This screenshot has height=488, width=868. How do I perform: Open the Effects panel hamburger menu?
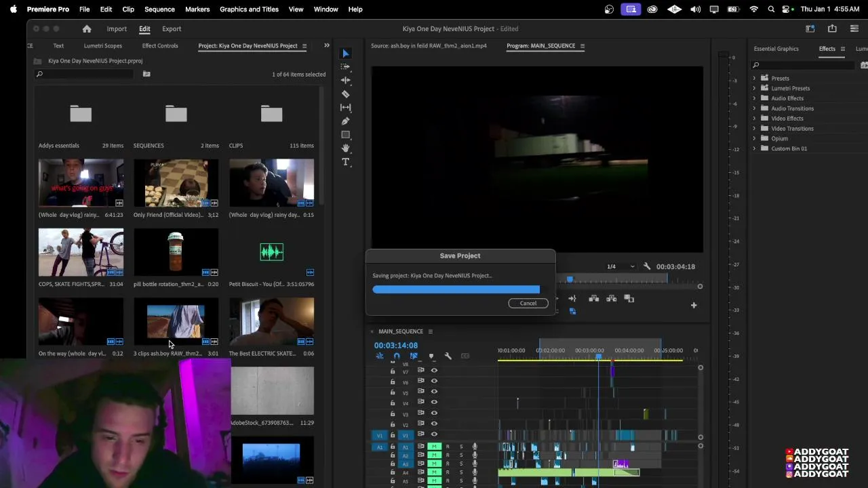[843, 49]
